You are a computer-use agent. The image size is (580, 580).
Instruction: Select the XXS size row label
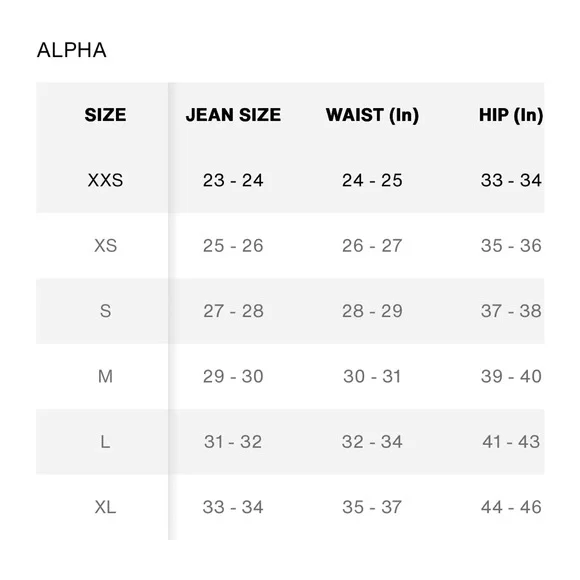click(x=105, y=180)
